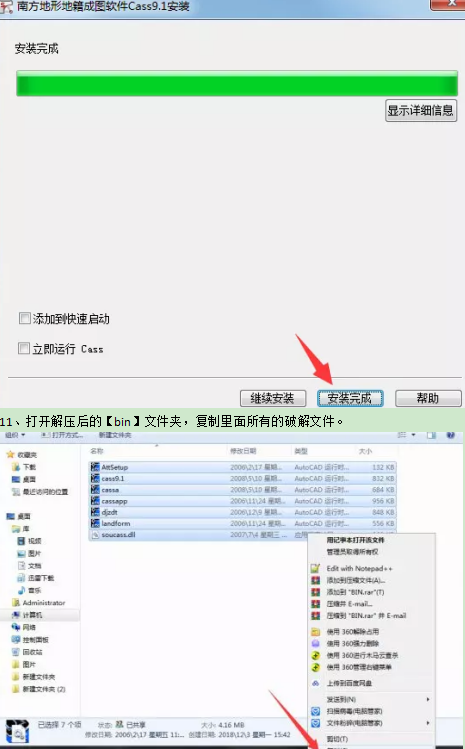Check the 立即运行 Cass checkbox
Screen dimensions: 465x749
pyautogui.click(x=23, y=348)
